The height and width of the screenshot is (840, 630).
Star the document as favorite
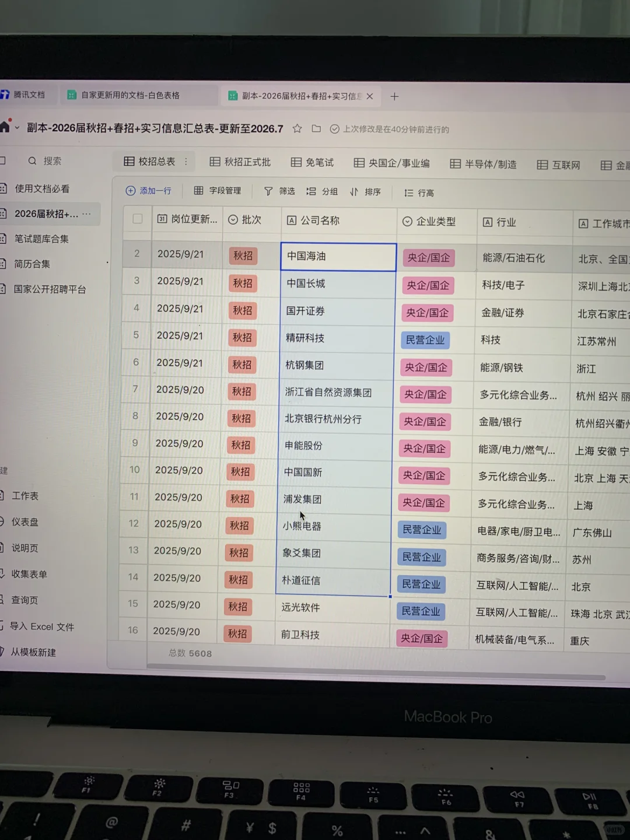click(297, 128)
